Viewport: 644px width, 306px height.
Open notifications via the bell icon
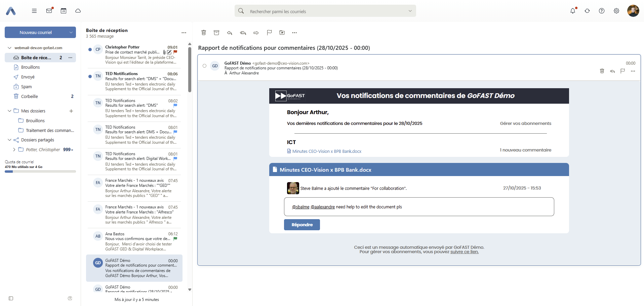573,11
